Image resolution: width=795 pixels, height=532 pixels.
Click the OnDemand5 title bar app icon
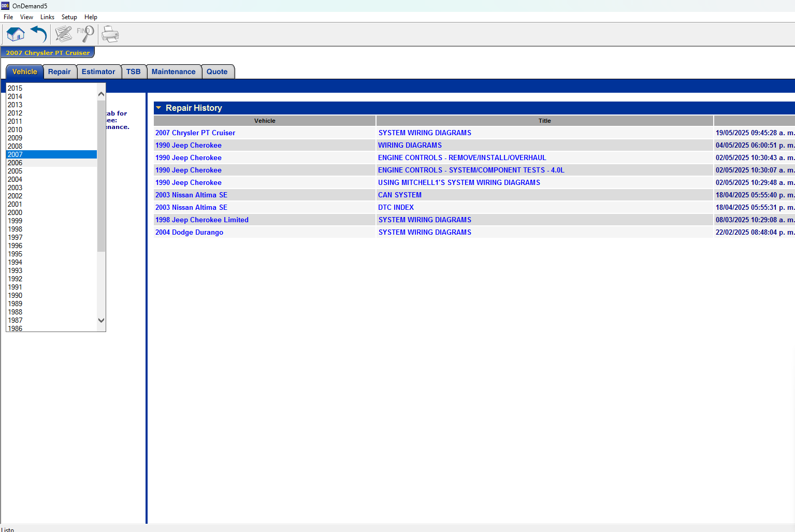click(5, 6)
